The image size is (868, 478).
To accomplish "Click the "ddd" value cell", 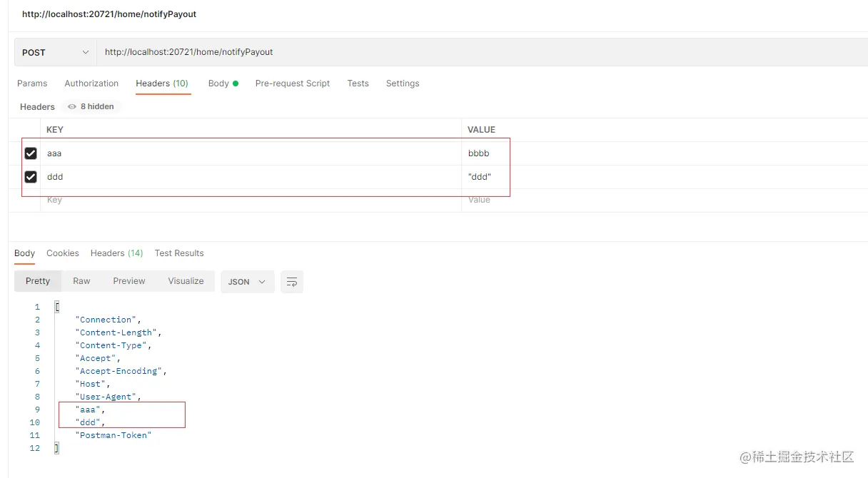I will point(665,177).
